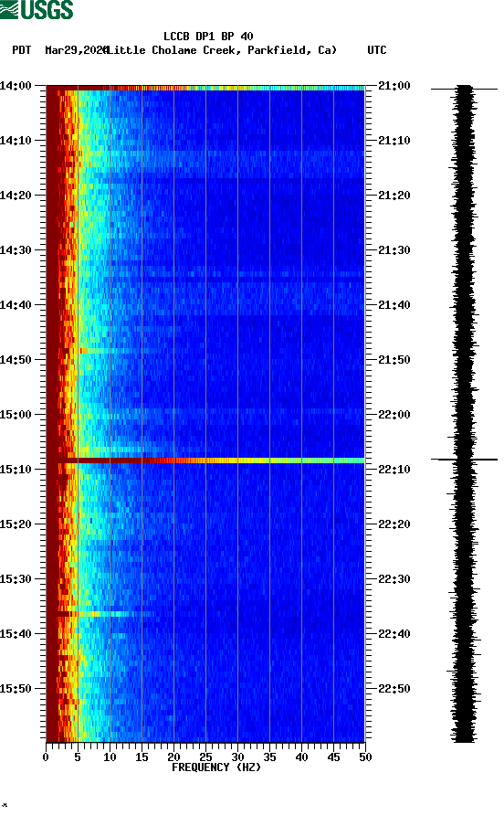The width and height of the screenshot is (504, 815).
Task: Click the 21:40 UTC time label
Action: pos(394,305)
